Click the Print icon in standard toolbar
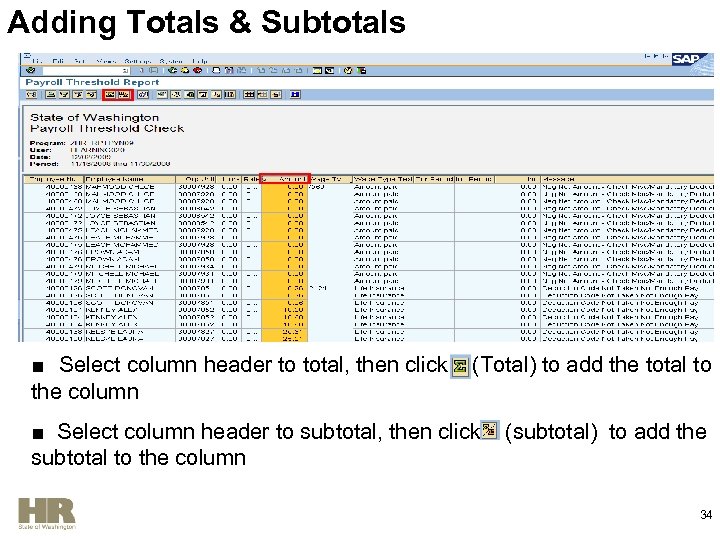This screenshot has height=540, width=720. point(216,70)
